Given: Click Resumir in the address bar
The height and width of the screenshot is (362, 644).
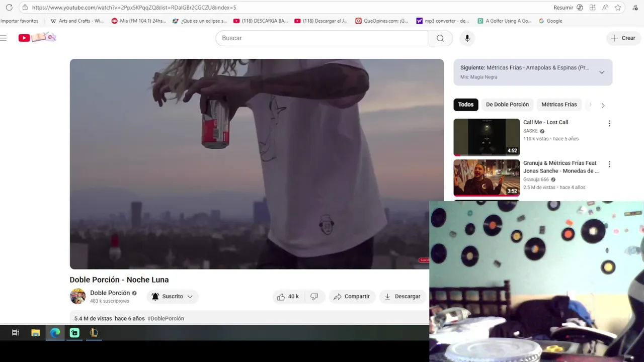Looking at the screenshot, I should tap(563, 8).
